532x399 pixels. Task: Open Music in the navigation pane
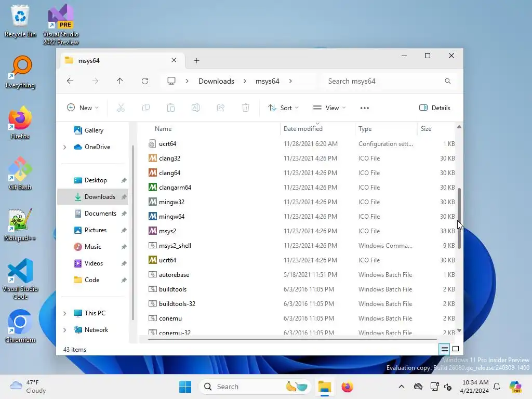94,247
